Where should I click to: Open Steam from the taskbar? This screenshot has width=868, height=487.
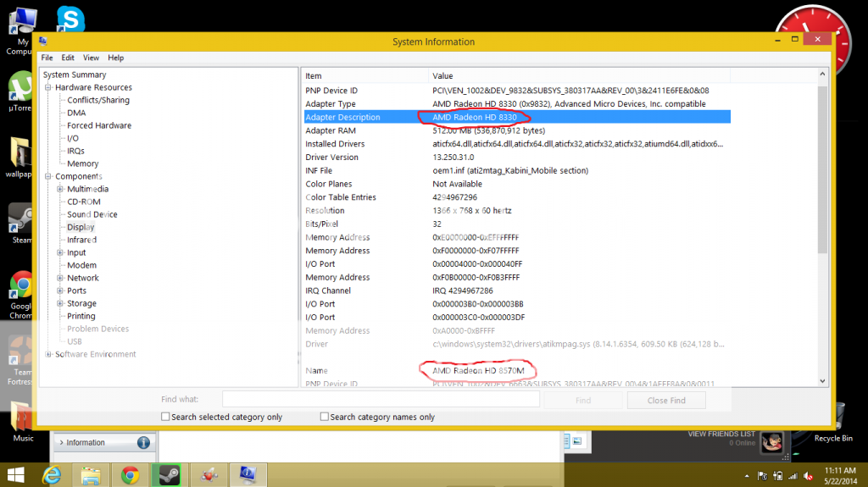166,475
